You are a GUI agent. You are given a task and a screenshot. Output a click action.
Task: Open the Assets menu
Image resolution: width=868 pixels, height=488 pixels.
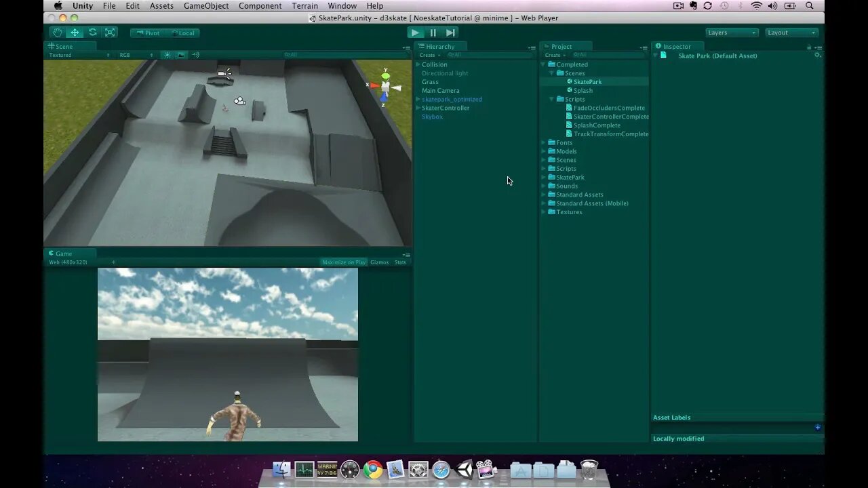[x=161, y=5]
